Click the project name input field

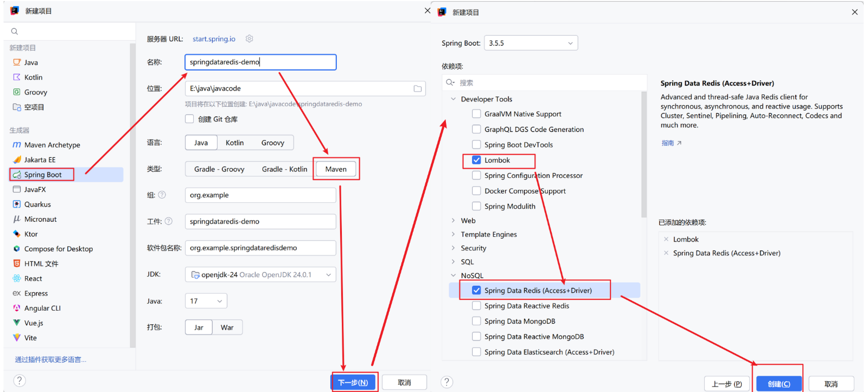tap(260, 62)
